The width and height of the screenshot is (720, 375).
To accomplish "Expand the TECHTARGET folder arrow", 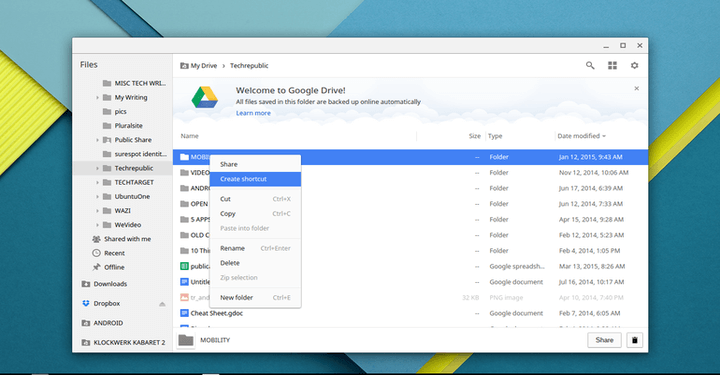I will point(97,183).
